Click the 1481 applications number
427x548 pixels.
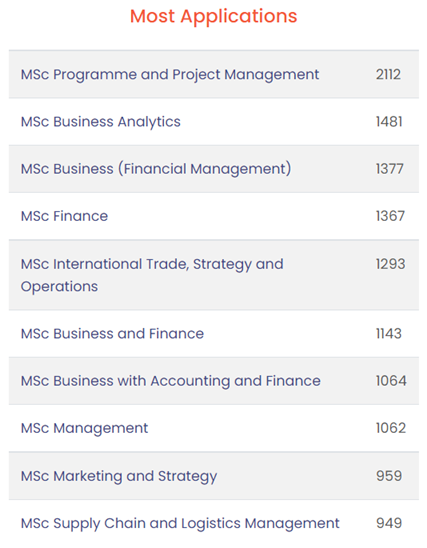[x=389, y=122]
